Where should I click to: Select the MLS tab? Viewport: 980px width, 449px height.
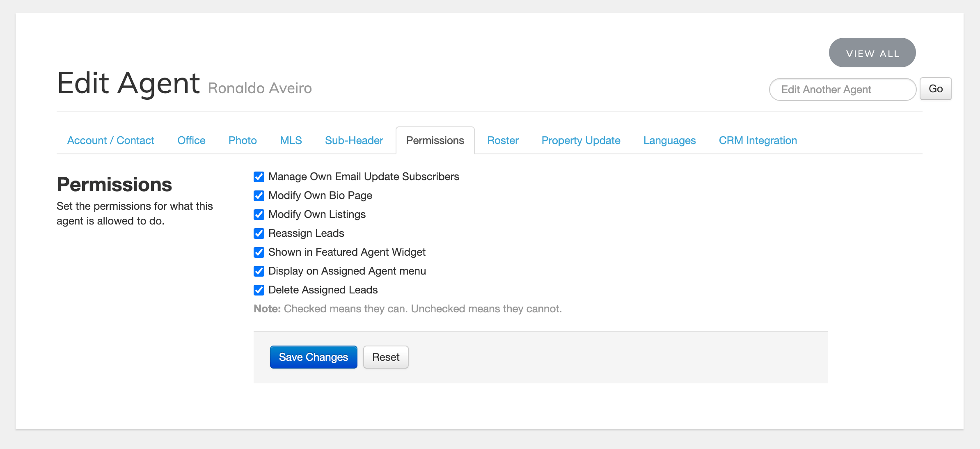click(x=291, y=140)
